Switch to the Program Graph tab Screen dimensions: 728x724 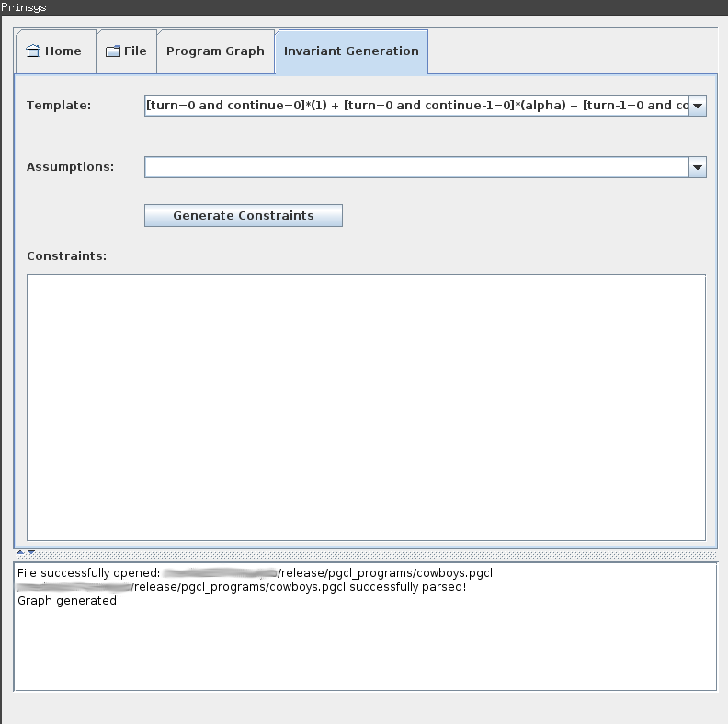tap(215, 51)
